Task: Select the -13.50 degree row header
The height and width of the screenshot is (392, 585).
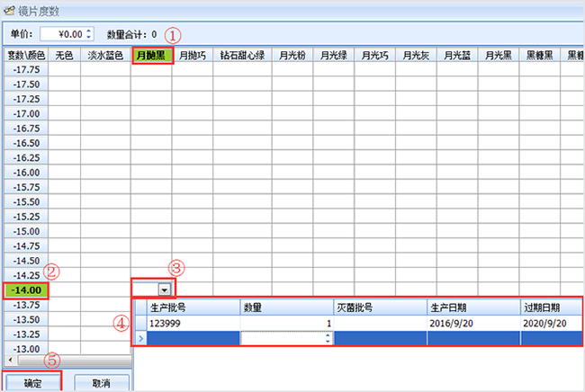Action: point(26,320)
